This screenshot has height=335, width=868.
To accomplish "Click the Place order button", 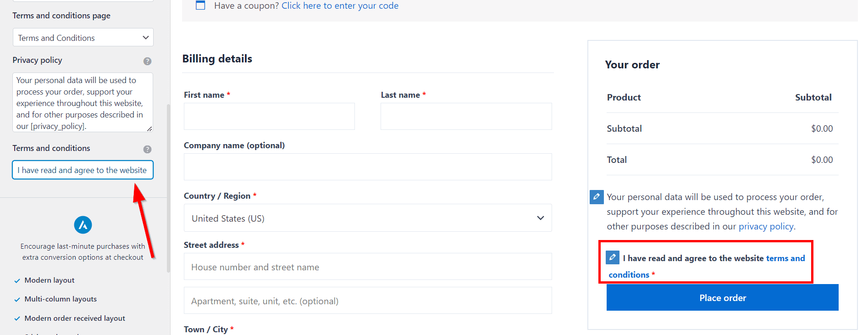I will tap(723, 297).
